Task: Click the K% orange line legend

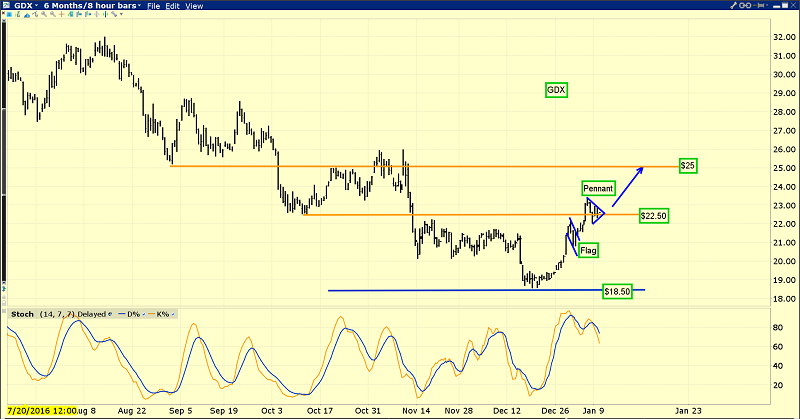Action: (160, 314)
